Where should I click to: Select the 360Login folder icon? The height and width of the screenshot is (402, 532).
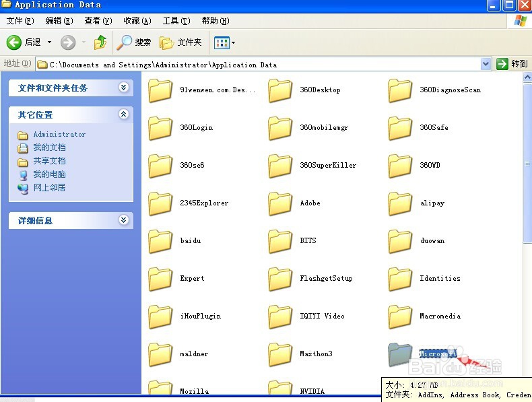point(160,128)
